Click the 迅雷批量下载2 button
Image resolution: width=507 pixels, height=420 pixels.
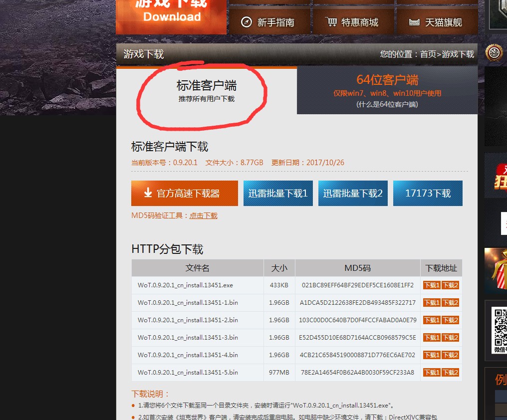353,194
